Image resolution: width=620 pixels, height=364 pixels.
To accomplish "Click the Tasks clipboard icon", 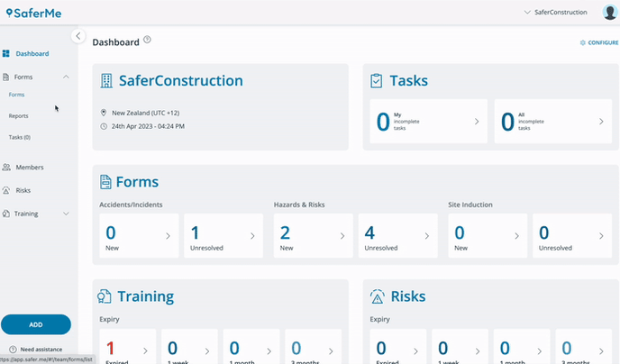I will coord(377,80).
